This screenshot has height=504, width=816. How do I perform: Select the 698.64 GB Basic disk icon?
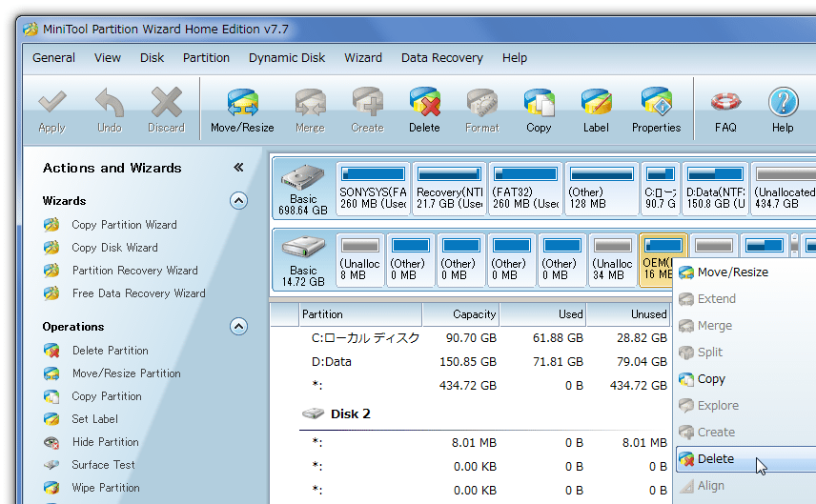[x=303, y=177]
